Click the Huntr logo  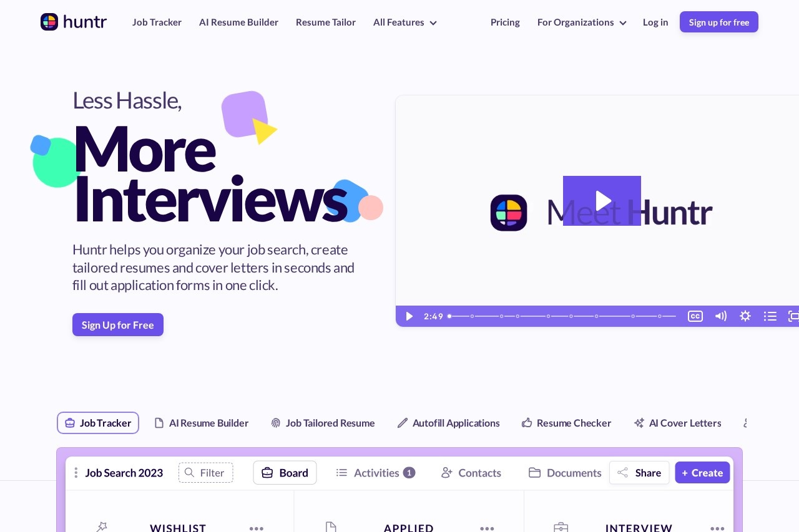tap(74, 22)
